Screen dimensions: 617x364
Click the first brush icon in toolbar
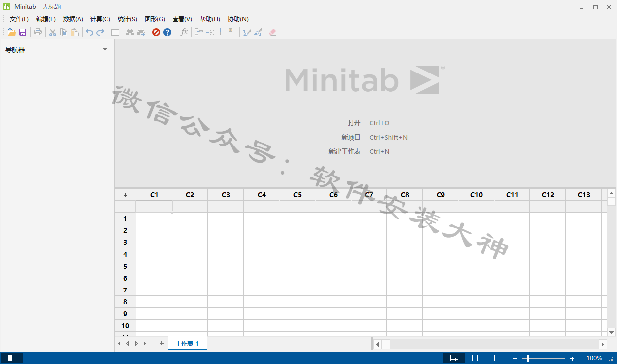pos(246,32)
